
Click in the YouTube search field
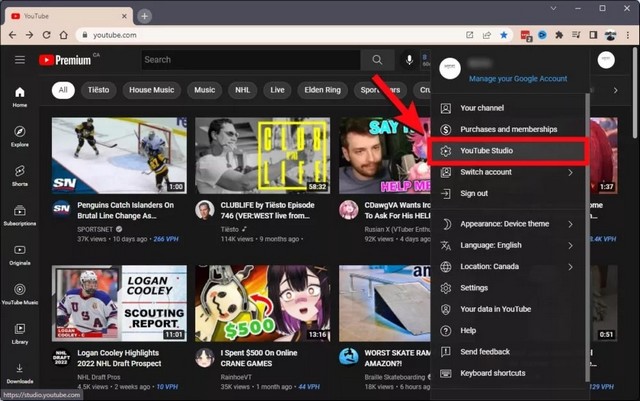click(251, 60)
